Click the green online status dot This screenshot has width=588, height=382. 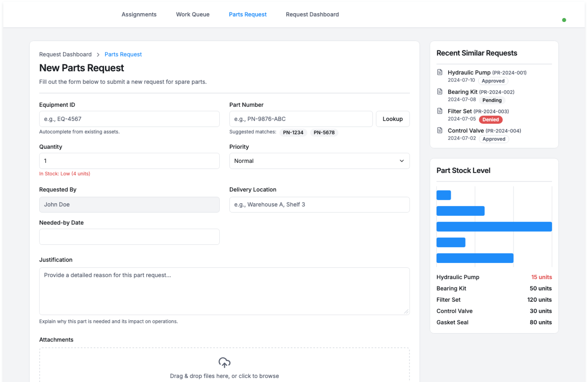pyautogui.click(x=564, y=20)
